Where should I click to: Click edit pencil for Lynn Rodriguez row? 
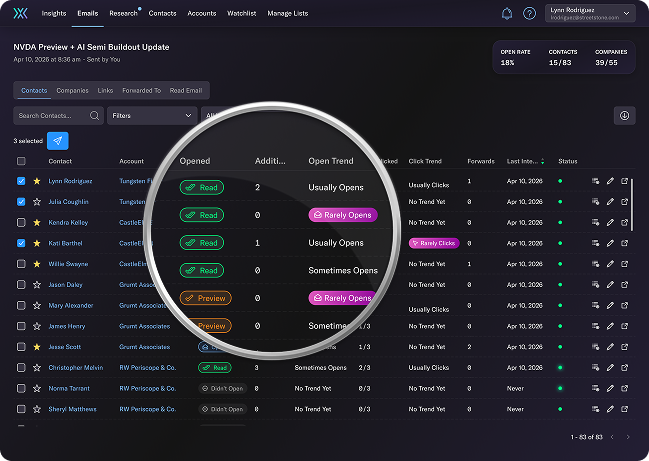coord(610,181)
